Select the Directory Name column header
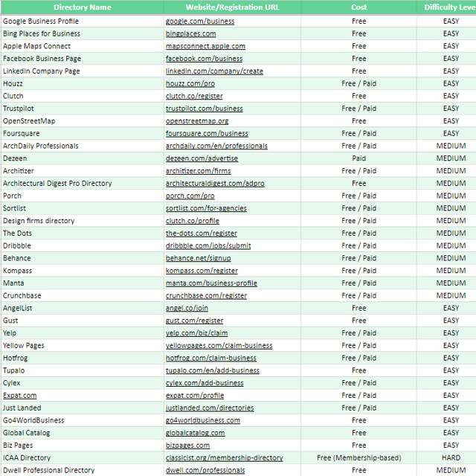 tap(83, 7)
